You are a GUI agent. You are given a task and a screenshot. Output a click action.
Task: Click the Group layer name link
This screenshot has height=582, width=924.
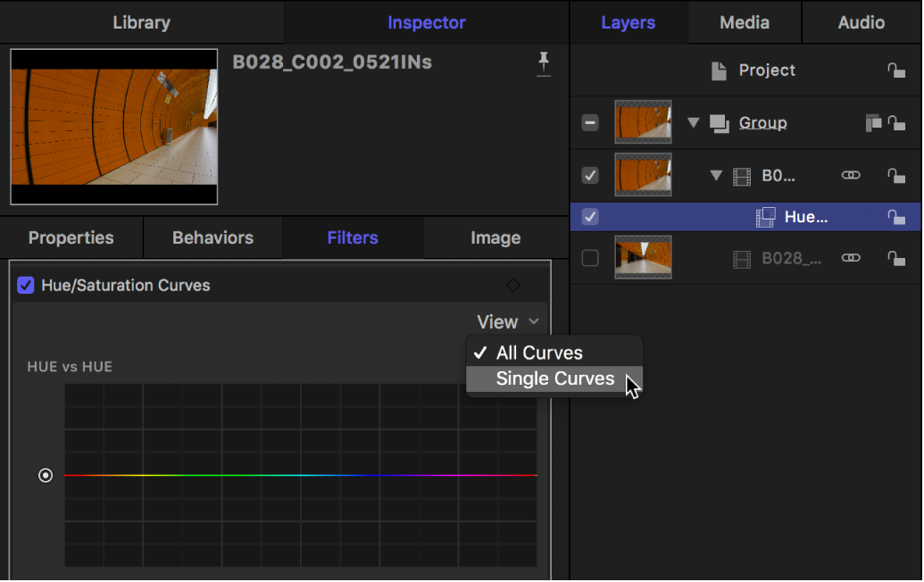[762, 122]
